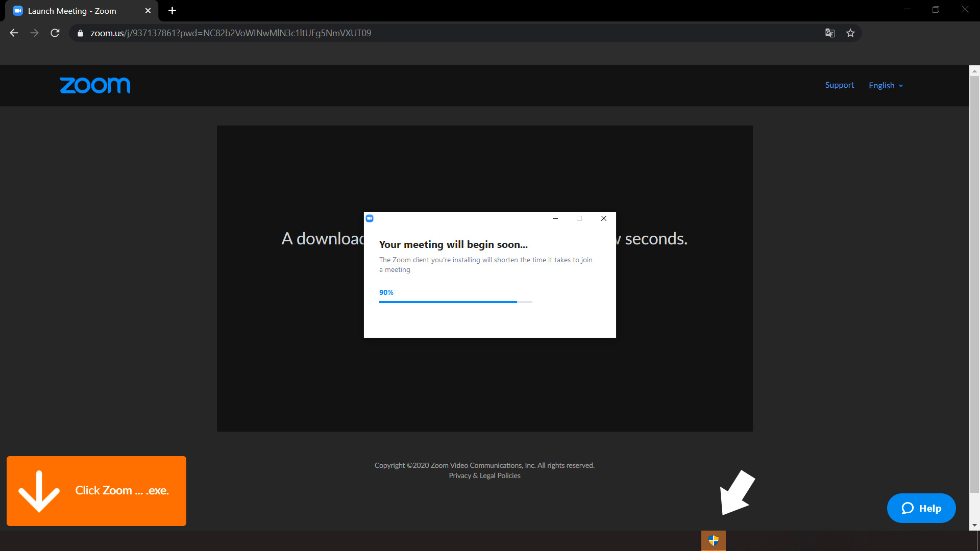Minimize the Zoom installer dialog
Image resolution: width=980 pixels, height=551 pixels.
pos(555,218)
